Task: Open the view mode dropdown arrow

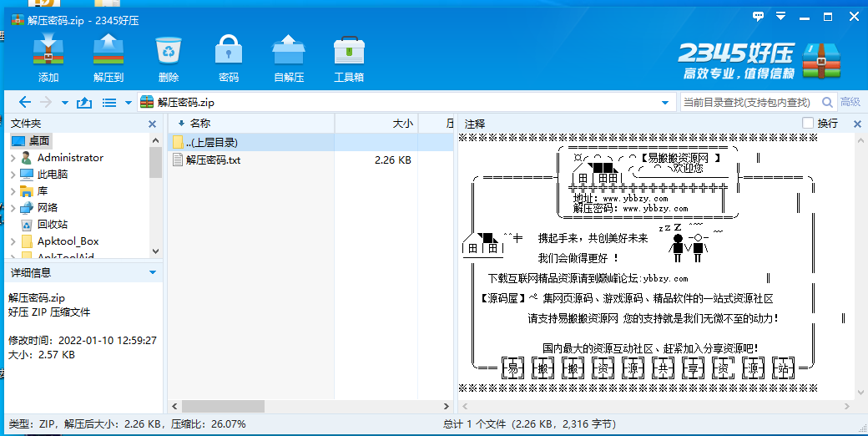Action: point(129,103)
